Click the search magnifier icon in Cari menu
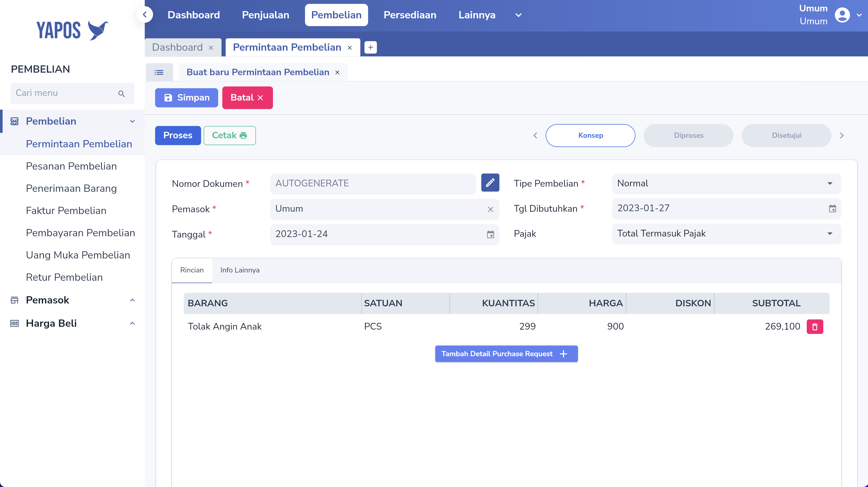868x487 pixels. tap(122, 93)
